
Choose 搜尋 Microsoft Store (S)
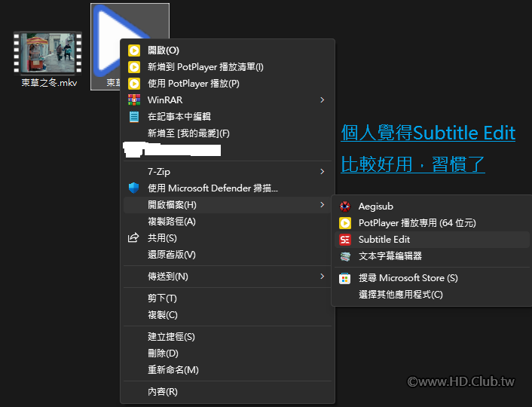[432, 278]
